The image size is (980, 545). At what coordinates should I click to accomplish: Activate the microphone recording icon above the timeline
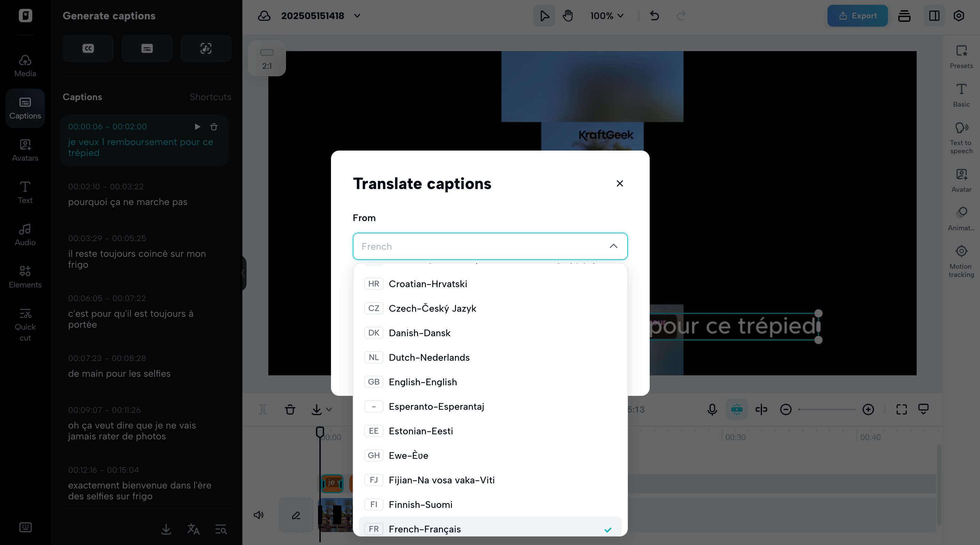pyautogui.click(x=711, y=409)
